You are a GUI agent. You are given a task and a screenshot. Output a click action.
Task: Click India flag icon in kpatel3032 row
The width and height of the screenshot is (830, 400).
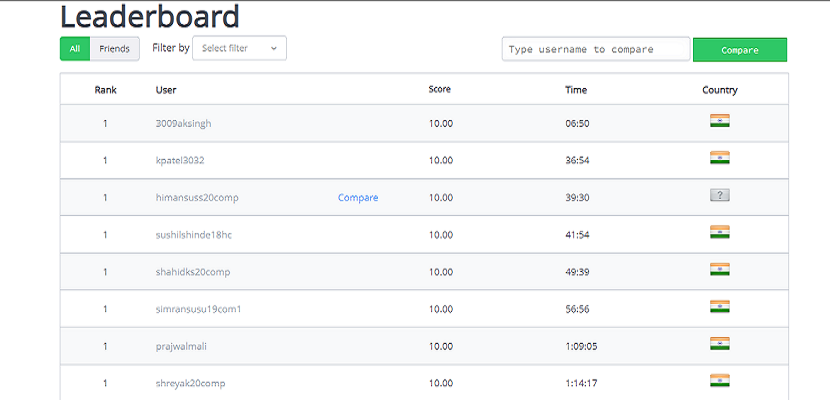[719, 158]
